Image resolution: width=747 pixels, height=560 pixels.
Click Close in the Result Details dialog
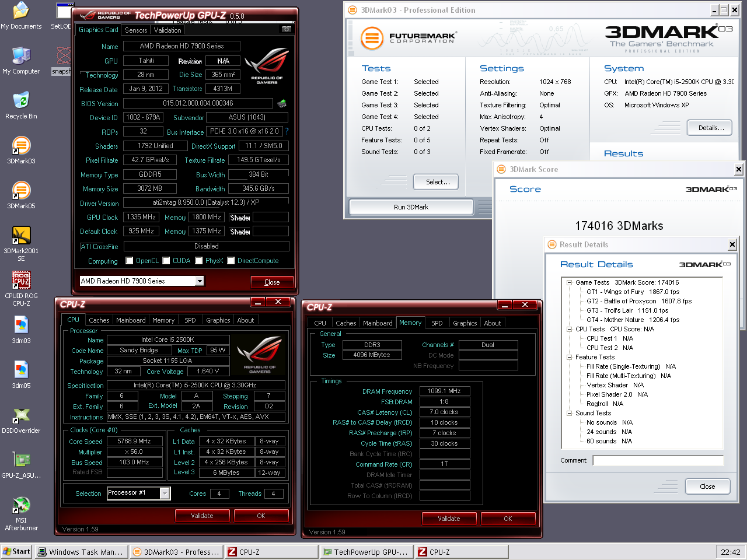tap(707, 487)
